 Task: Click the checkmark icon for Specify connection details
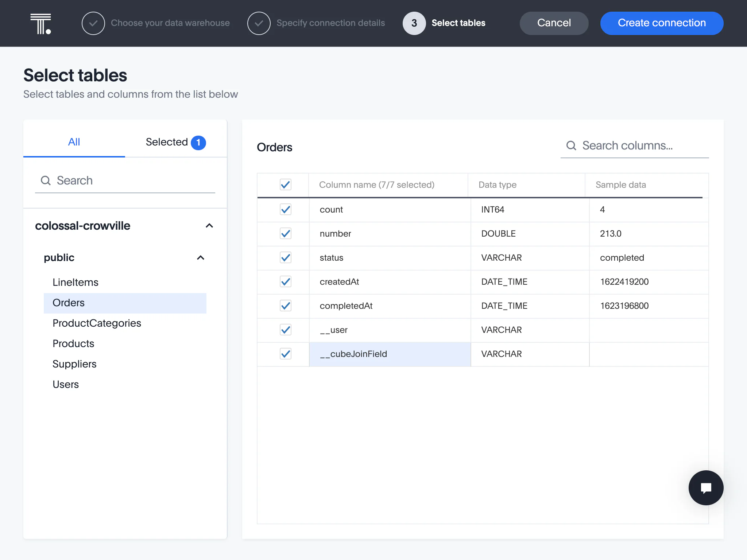[x=259, y=23]
